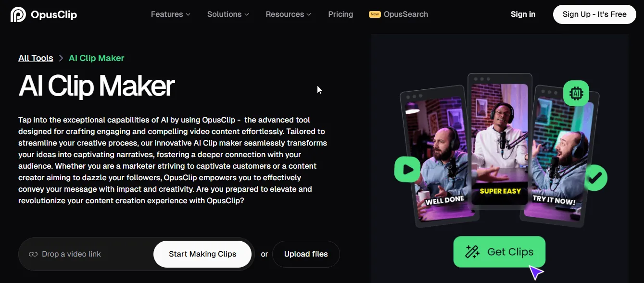
Task: Click the OpusClip logo icon
Action: pyautogui.click(x=18, y=14)
